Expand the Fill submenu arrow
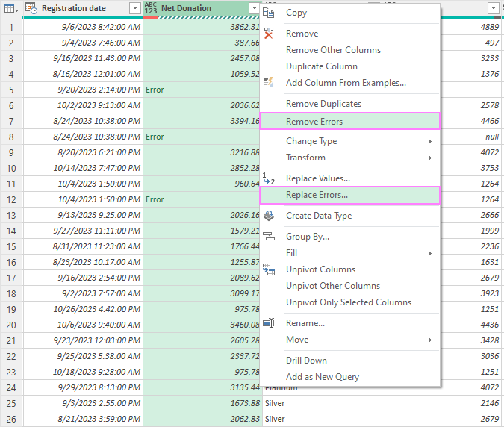Screen dimensions: 504x427 pos(430,254)
